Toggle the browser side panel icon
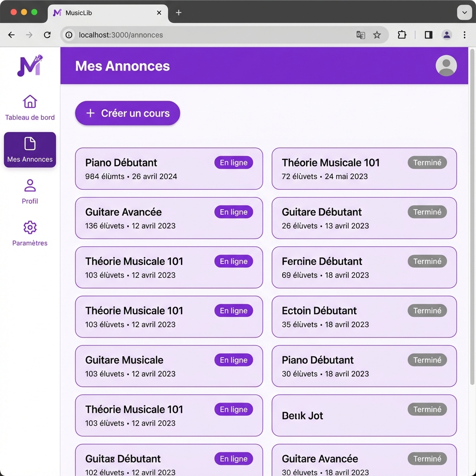Viewport: 476px width, 476px height. coord(429,35)
